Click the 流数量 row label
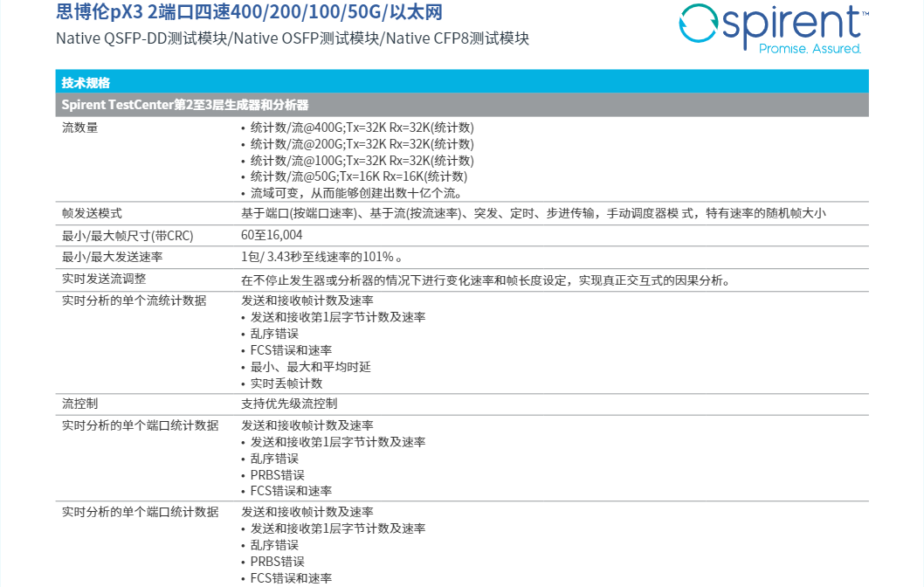The width and height of the screenshot is (924, 587). point(80,128)
